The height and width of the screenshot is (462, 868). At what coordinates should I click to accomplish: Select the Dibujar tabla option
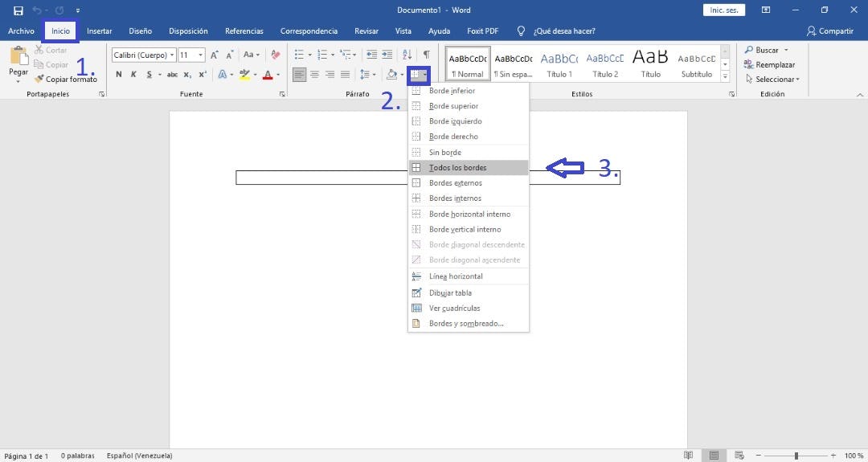[450, 293]
